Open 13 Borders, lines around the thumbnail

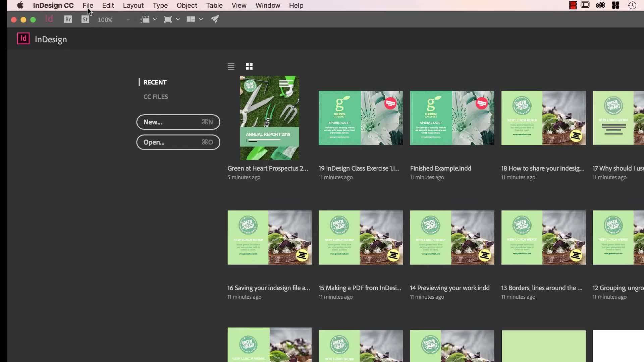543,238
